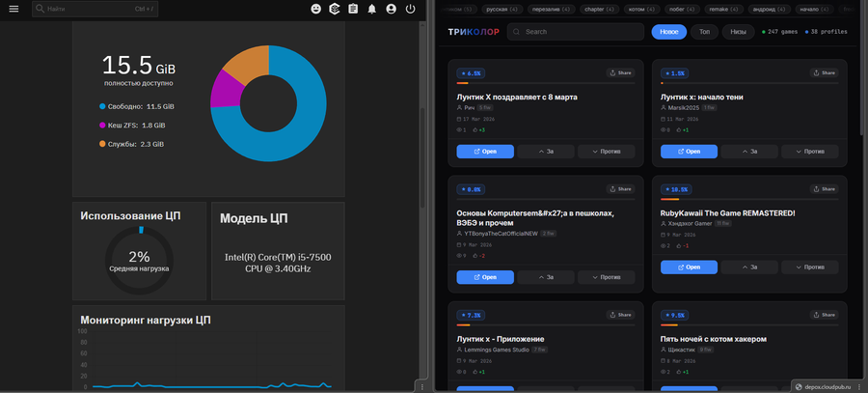Screen dimensions: 868x393
Task: Click the depox.cloudpub.ru globe icon
Action: tap(799, 387)
